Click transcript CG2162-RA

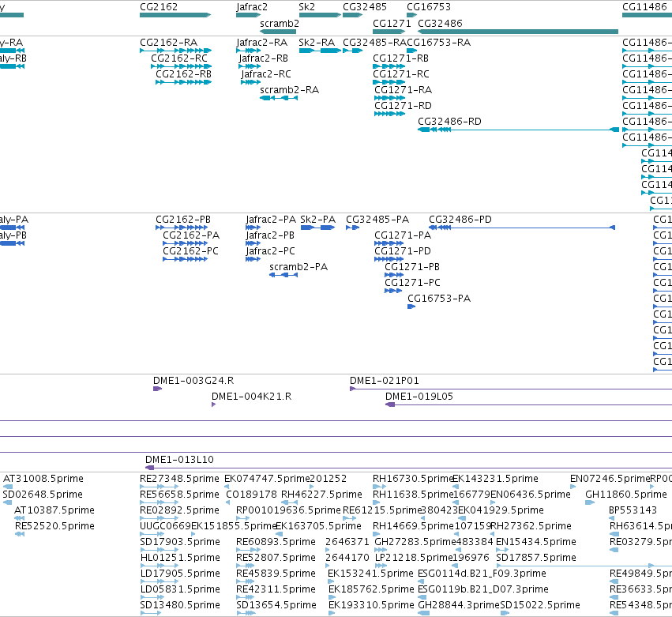(176, 51)
